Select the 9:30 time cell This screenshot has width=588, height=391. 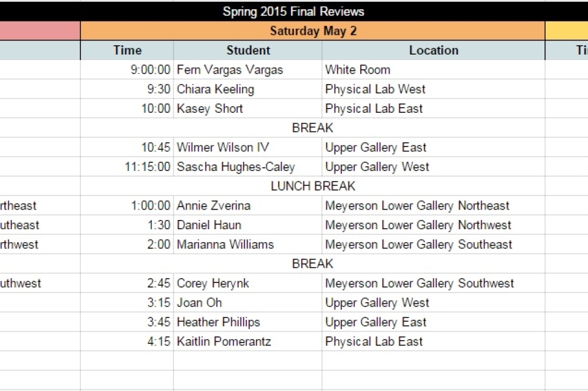click(127, 89)
